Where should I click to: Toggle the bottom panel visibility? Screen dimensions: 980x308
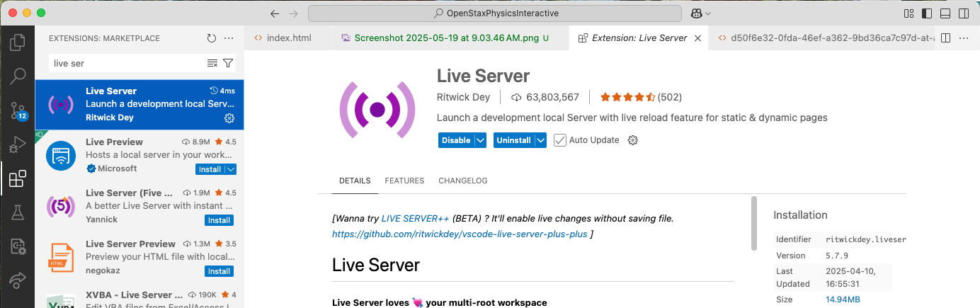(945, 13)
